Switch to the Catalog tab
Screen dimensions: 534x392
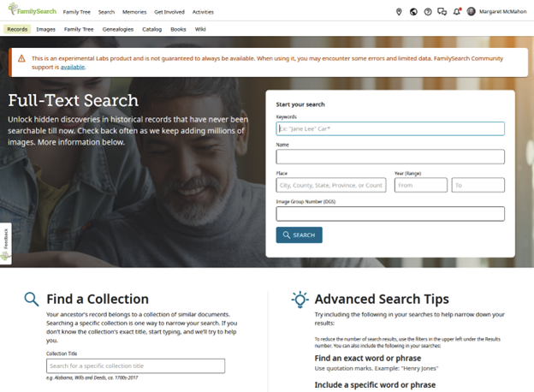151,29
